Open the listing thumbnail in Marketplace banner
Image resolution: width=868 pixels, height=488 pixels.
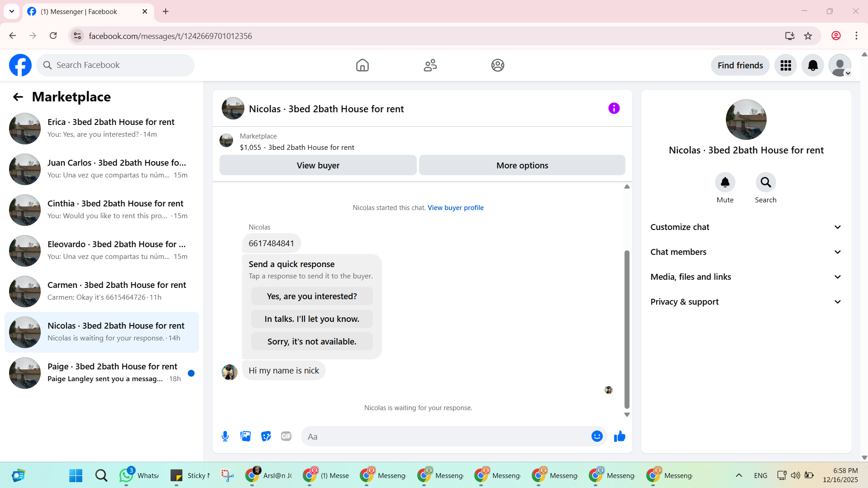point(226,140)
